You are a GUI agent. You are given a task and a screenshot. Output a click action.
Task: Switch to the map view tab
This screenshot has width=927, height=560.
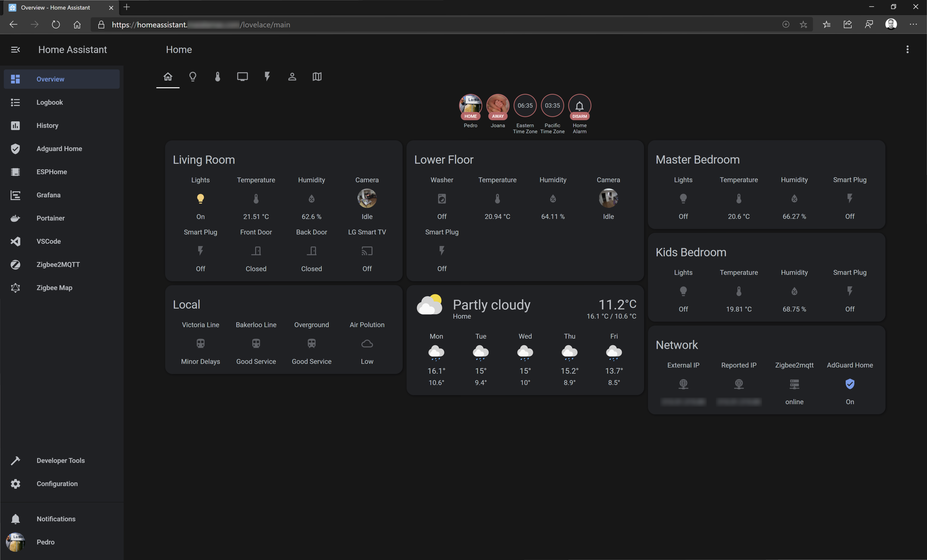point(317,77)
